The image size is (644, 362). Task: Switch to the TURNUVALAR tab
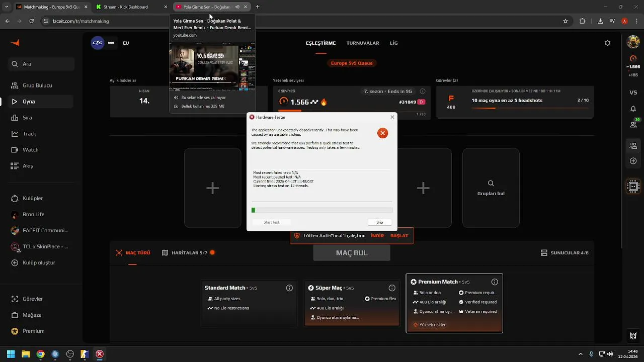[363, 43]
